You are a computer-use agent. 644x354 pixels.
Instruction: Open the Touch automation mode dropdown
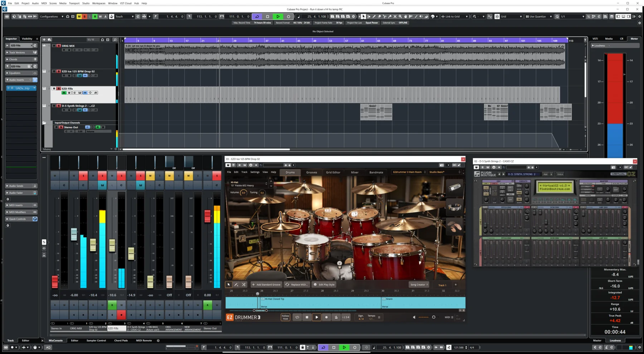(x=125, y=16)
